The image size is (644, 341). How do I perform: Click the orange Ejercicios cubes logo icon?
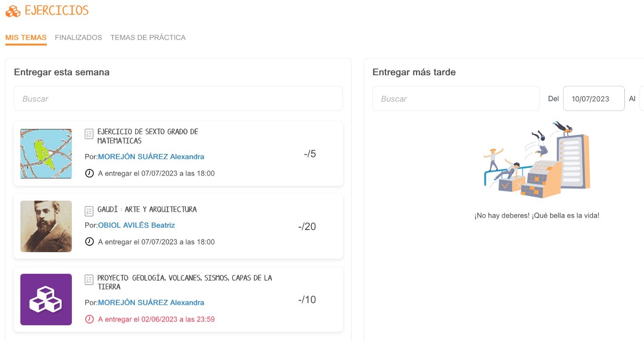point(13,11)
